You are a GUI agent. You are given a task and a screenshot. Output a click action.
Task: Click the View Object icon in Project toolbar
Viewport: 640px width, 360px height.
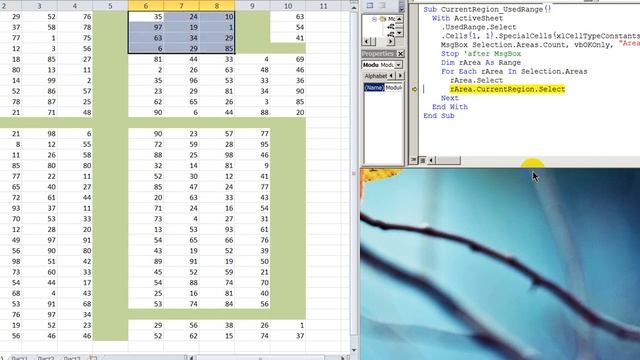(370, 5)
